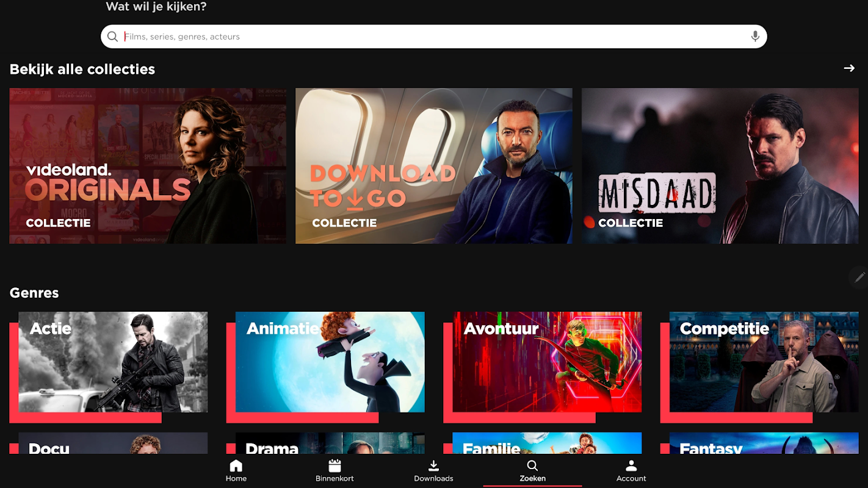Select the Competitie genre tile

click(x=759, y=367)
